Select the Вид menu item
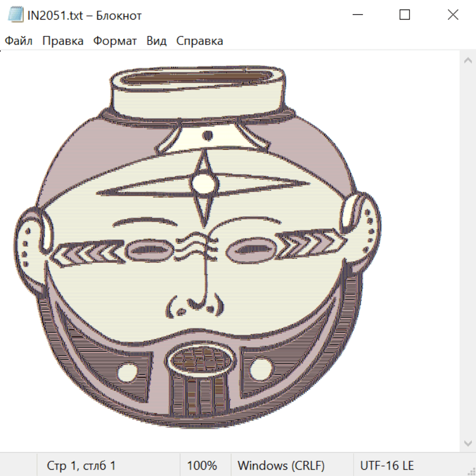This screenshot has width=476, height=476. pyautogui.click(x=157, y=41)
